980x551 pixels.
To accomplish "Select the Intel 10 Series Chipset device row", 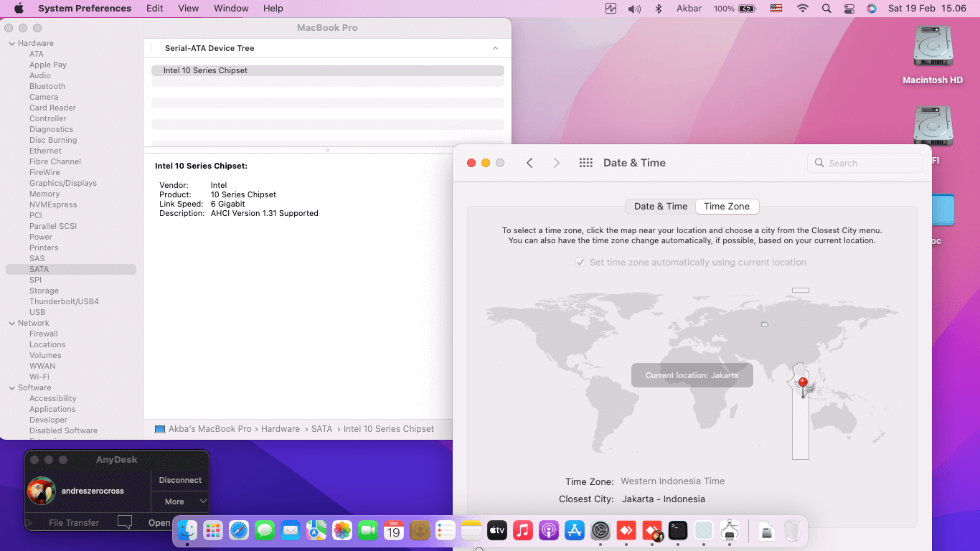I will click(328, 70).
